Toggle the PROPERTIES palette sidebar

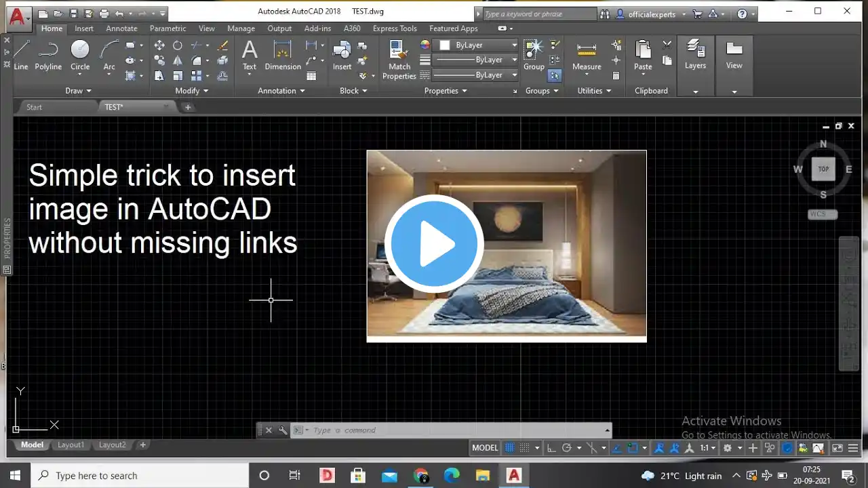pos(7,238)
